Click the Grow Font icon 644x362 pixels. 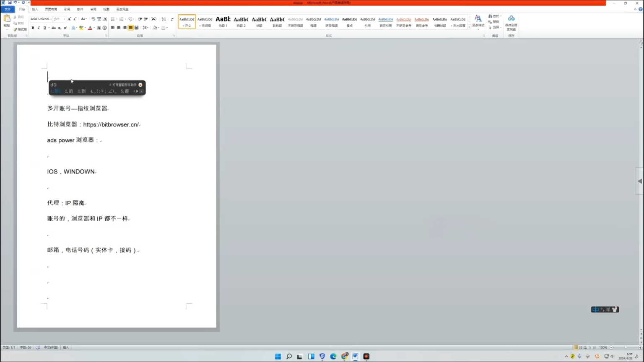coord(69,19)
